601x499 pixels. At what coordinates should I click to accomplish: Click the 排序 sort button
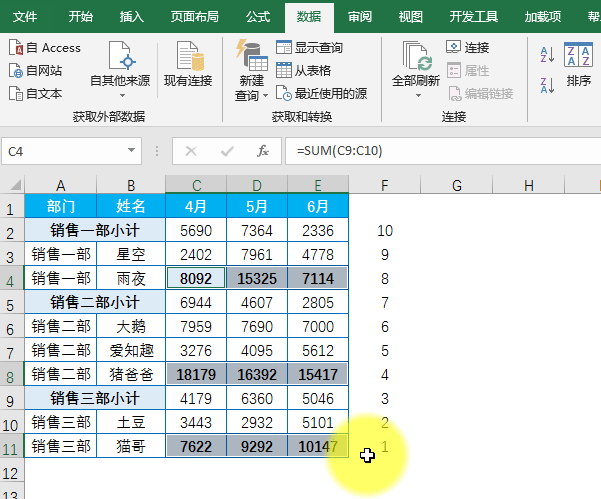click(578, 66)
